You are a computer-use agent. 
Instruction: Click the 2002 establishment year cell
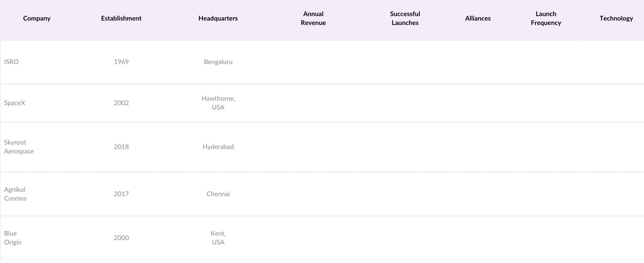[x=121, y=103]
